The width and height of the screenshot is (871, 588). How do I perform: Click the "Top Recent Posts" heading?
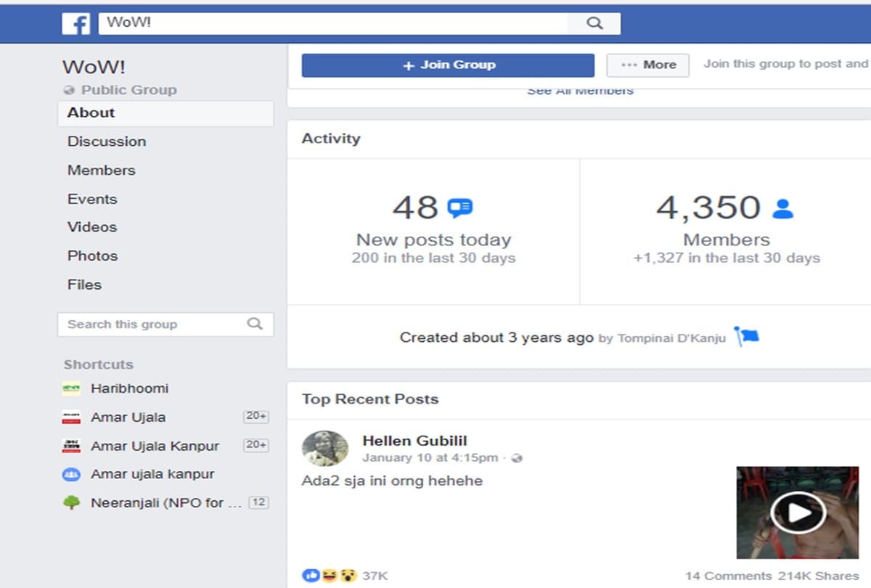370,399
